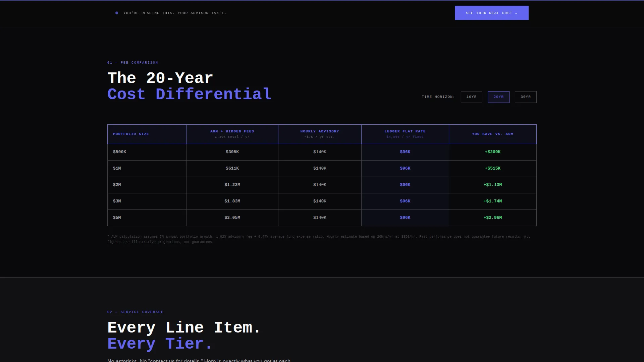Click the $140K hourly cell in $500K row

tap(320, 152)
